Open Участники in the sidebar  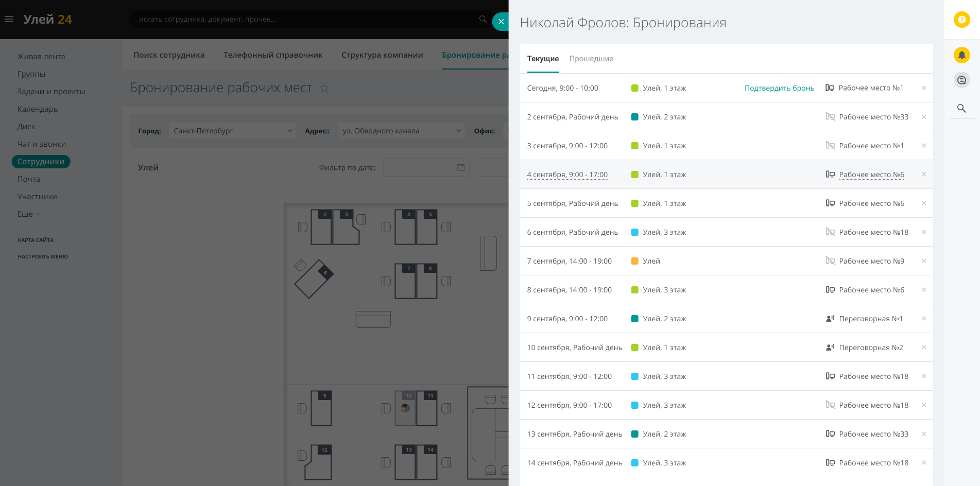[37, 197]
